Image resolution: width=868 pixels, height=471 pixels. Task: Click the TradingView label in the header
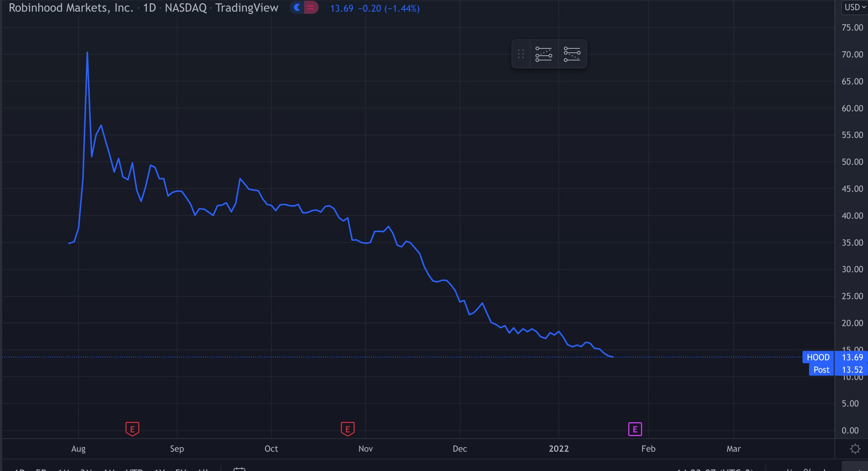click(247, 8)
